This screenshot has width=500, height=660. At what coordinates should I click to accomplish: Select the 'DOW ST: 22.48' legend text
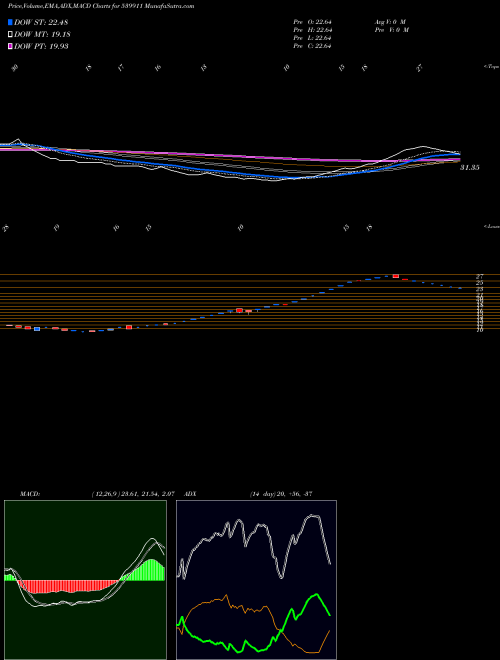41,22
